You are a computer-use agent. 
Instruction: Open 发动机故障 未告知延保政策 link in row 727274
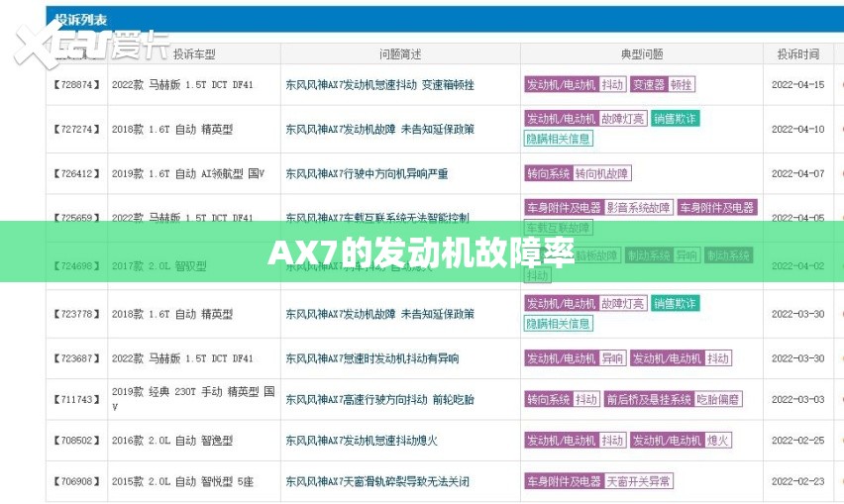pos(379,129)
